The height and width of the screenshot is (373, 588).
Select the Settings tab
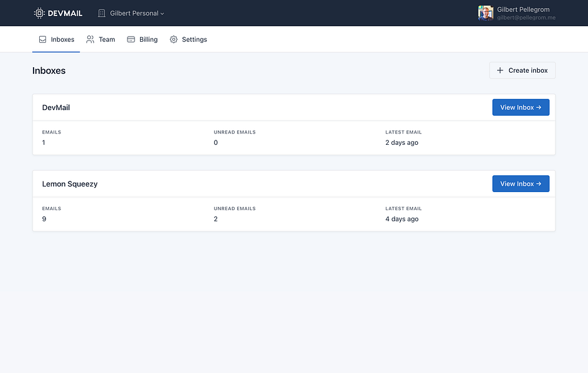pyautogui.click(x=189, y=39)
